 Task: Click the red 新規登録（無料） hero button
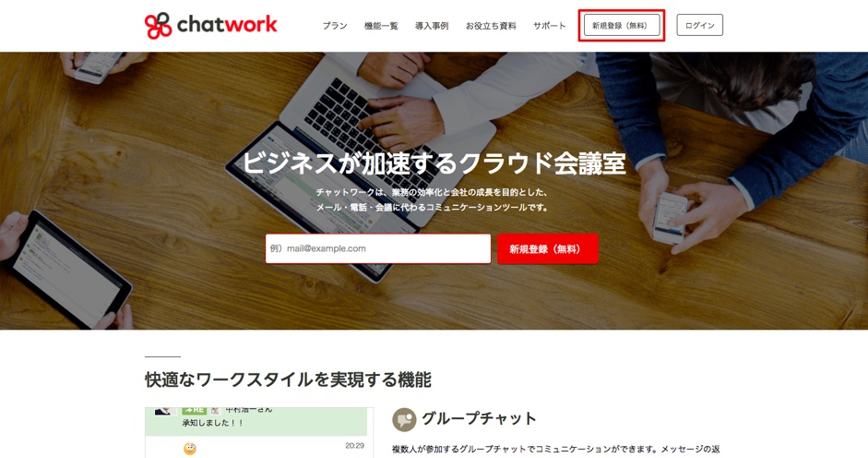(x=548, y=249)
